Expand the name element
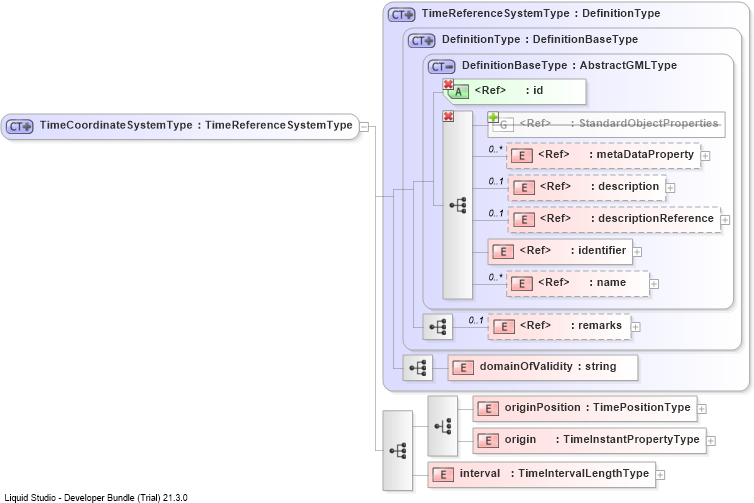This screenshot has width=754, height=503. point(654,284)
